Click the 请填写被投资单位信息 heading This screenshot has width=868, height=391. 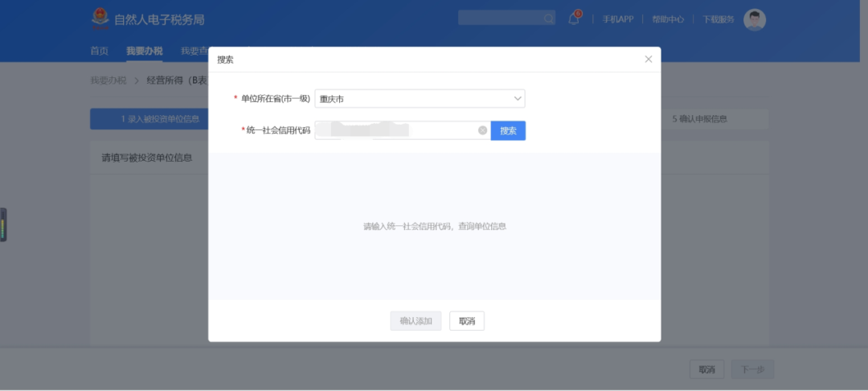coord(147,158)
